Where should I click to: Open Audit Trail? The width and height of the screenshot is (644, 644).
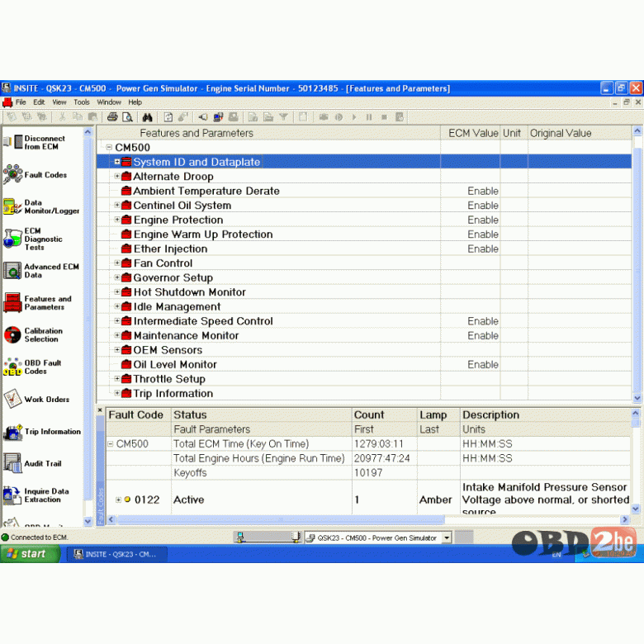tap(33, 463)
